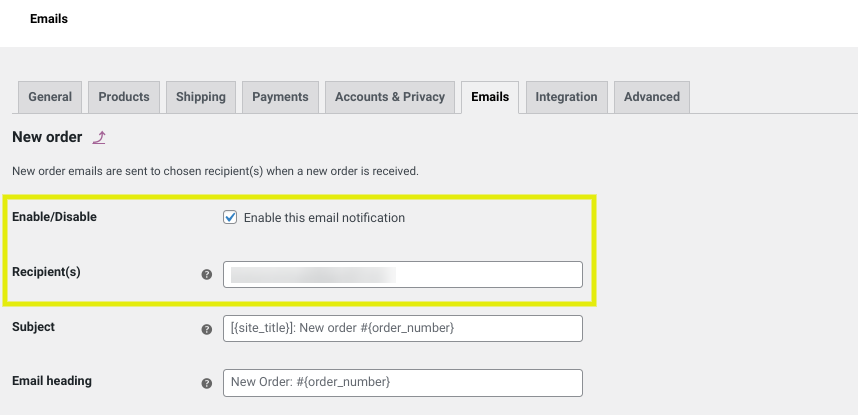Image resolution: width=858 pixels, height=415 pixels.
Task: Switch to the Integration tab
Action: point(566,97)
